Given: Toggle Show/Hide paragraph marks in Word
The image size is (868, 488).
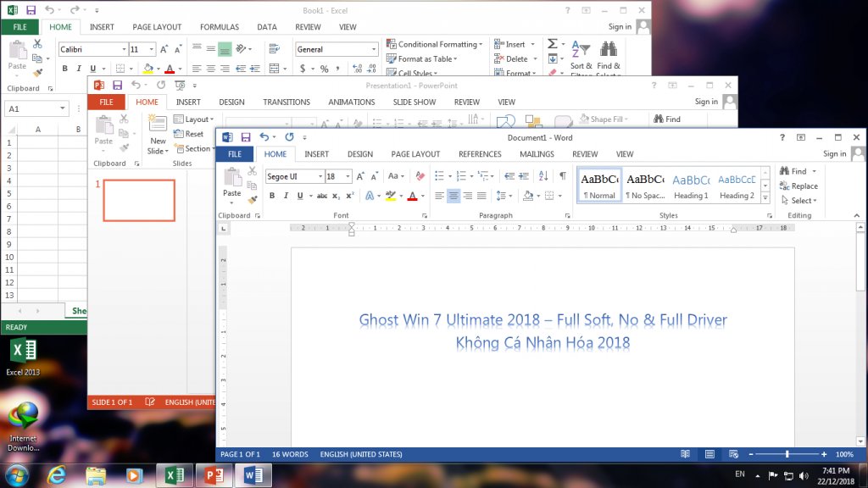Looking at the screenshot, I should [x=563, y=176].
